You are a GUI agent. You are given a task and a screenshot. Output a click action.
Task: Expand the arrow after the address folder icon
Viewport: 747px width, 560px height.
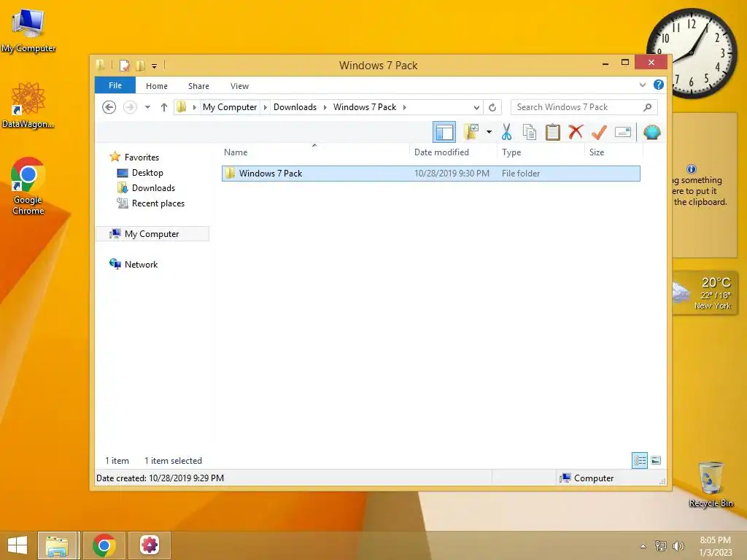[194, 107]
